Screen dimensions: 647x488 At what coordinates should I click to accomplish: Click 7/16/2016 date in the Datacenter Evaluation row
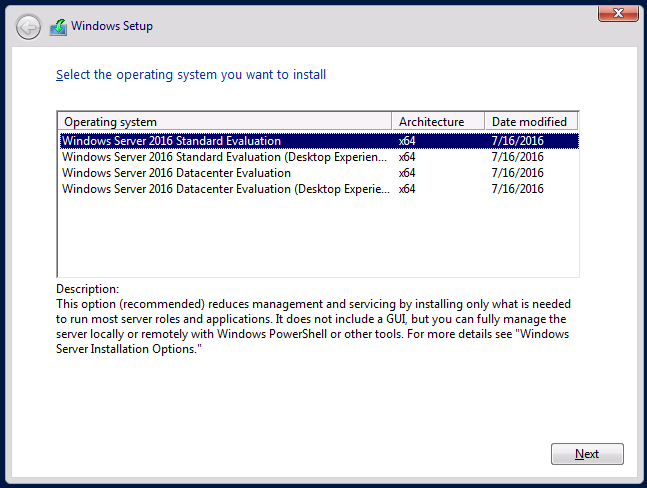[517, 173]
